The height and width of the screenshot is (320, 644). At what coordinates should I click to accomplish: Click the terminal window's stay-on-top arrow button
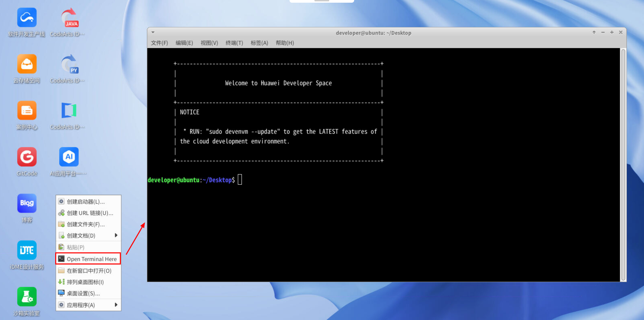[x=594, y=32]
